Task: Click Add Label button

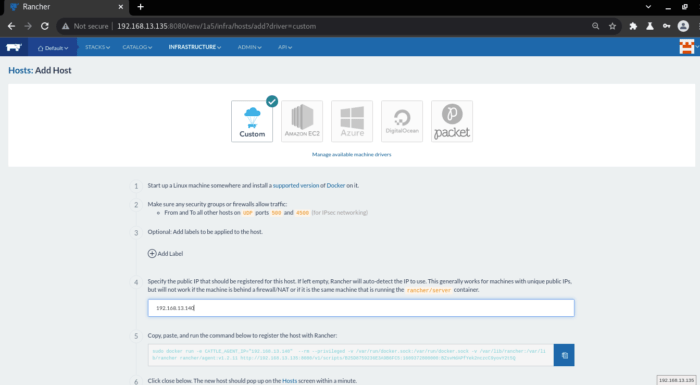Action: (165, 254)
